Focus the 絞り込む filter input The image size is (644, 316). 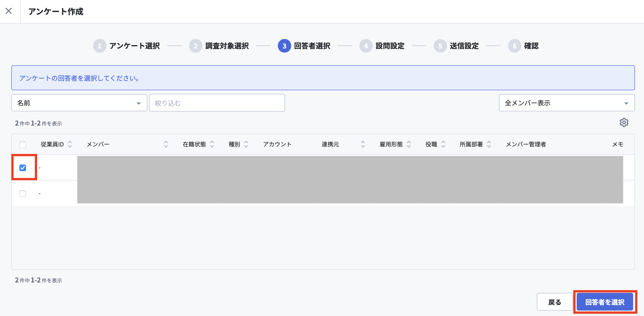217,103
